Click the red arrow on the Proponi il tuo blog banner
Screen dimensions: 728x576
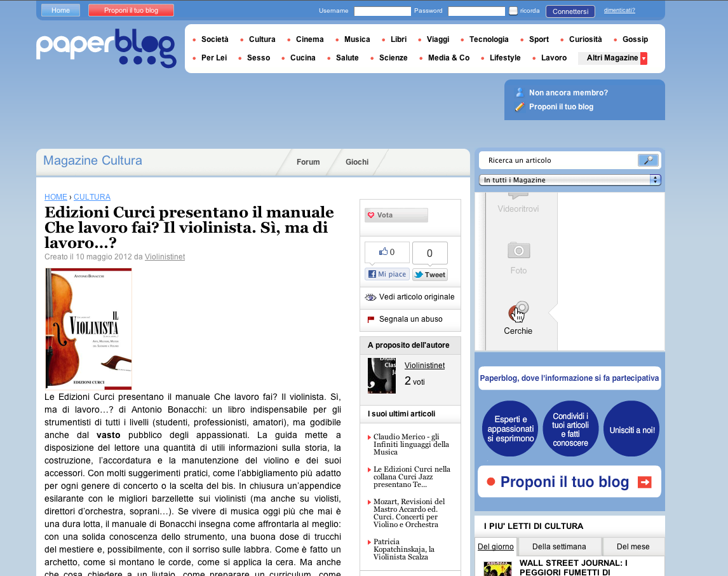[644, 482]
